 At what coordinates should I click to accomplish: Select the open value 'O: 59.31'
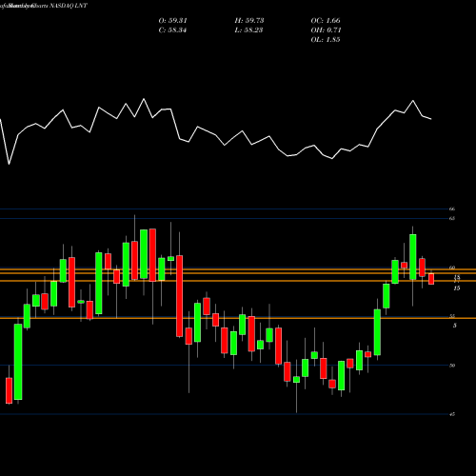pos(172,21)
